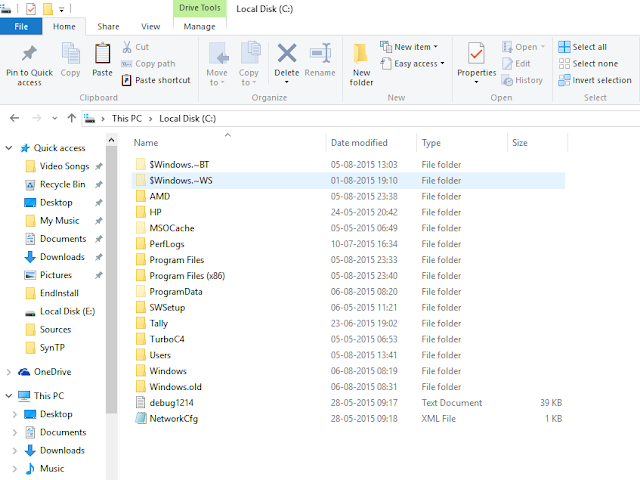Screen dimensions: 640x480
Task: Collapse the Quick access tree
Action: point(9,148)
